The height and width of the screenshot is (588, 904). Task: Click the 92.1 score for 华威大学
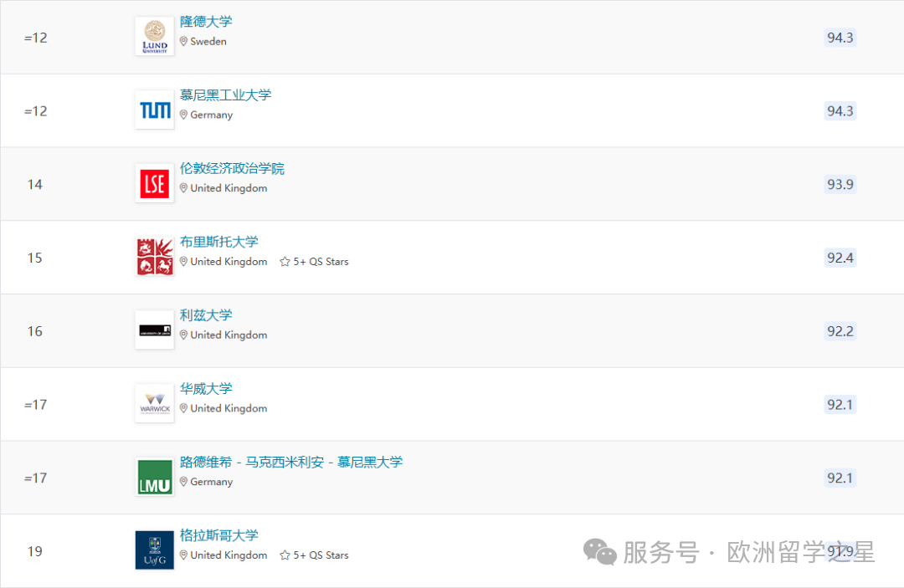pos(840,404)
